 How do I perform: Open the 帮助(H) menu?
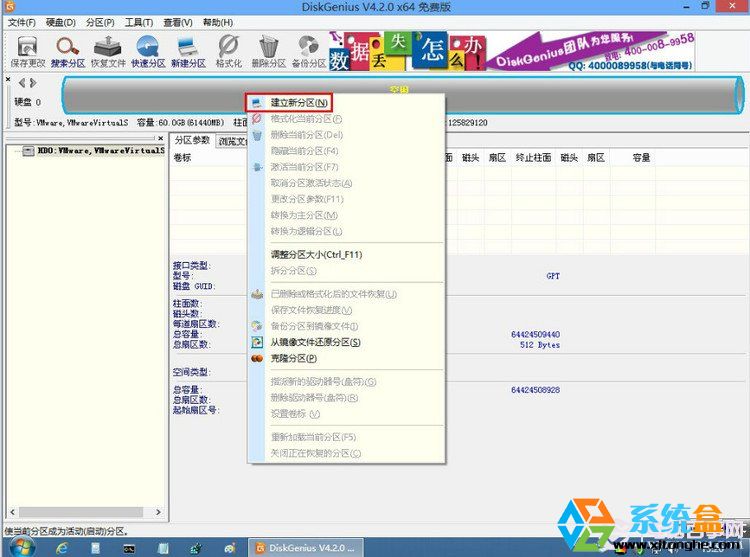tap(218, 22)
